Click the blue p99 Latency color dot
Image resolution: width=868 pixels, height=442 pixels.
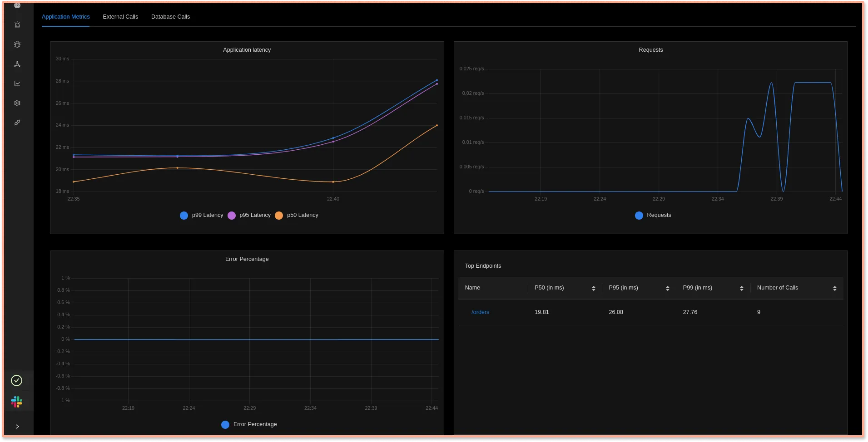click(184, 216)
